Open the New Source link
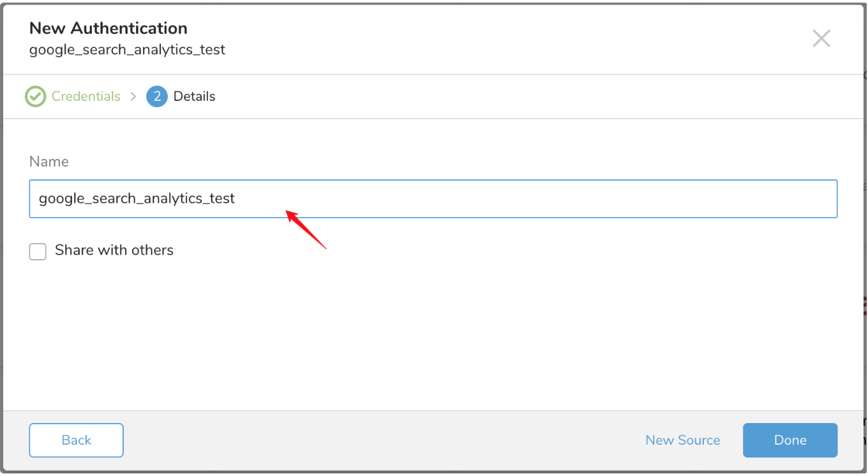 click(682, 440)
